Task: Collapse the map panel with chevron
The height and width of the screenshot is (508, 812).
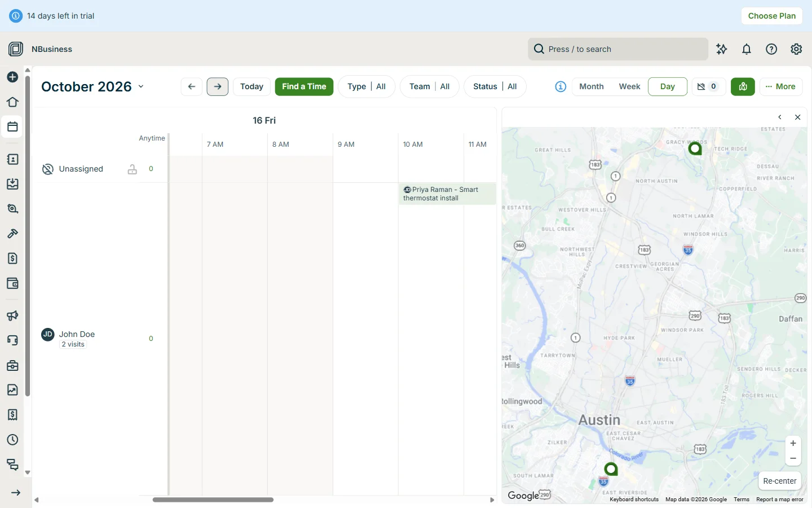Action: (x=780, y=117)
